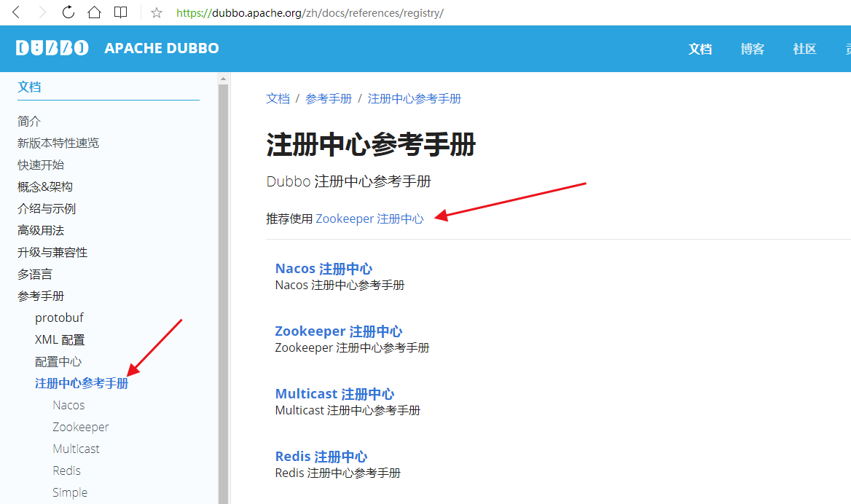851x504 pixels.
Task: Open Nacos sidebar sub-item
Action: click(68, 405)
